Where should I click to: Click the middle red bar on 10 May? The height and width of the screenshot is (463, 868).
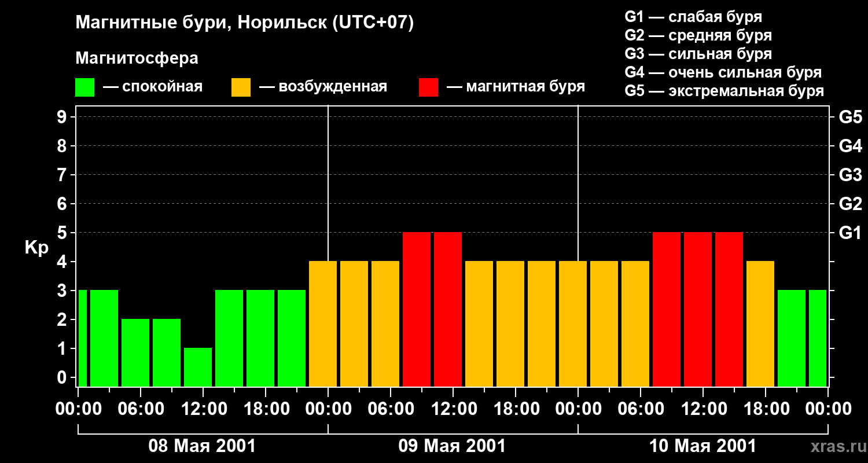pos(698,309)
